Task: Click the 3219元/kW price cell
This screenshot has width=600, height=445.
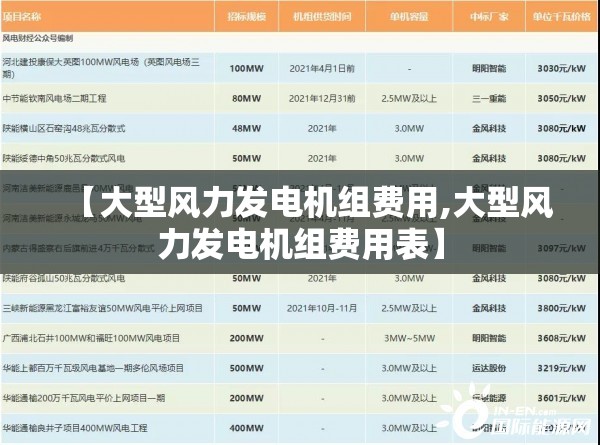Action: pyautogui.click(x=561, y=368)
